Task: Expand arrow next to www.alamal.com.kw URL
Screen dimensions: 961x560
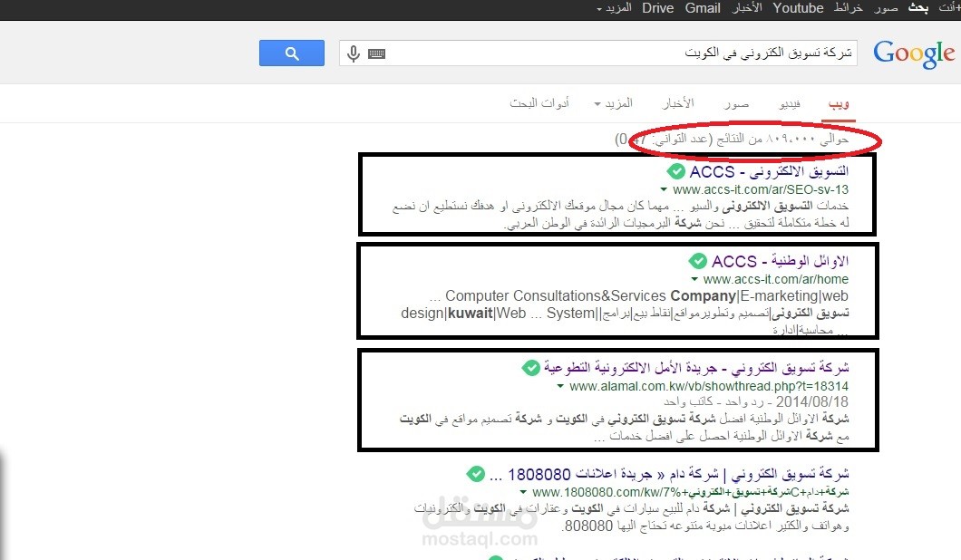Action: pos(560,387)
